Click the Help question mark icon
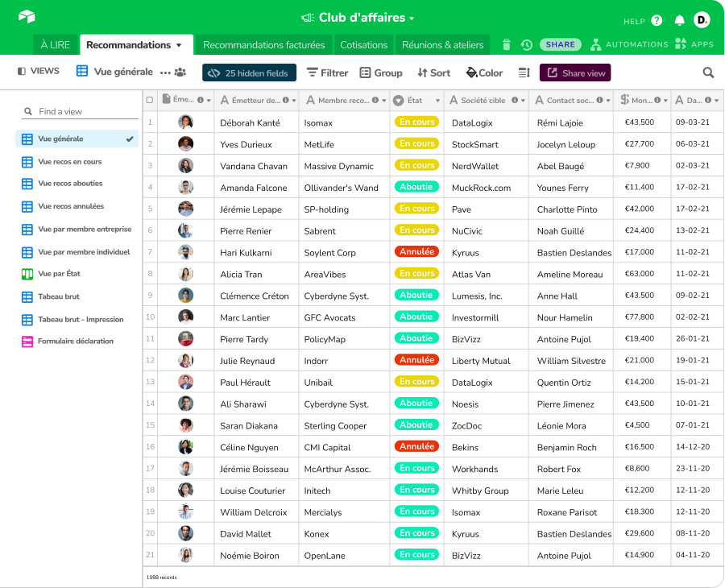 tap(657, 20)
